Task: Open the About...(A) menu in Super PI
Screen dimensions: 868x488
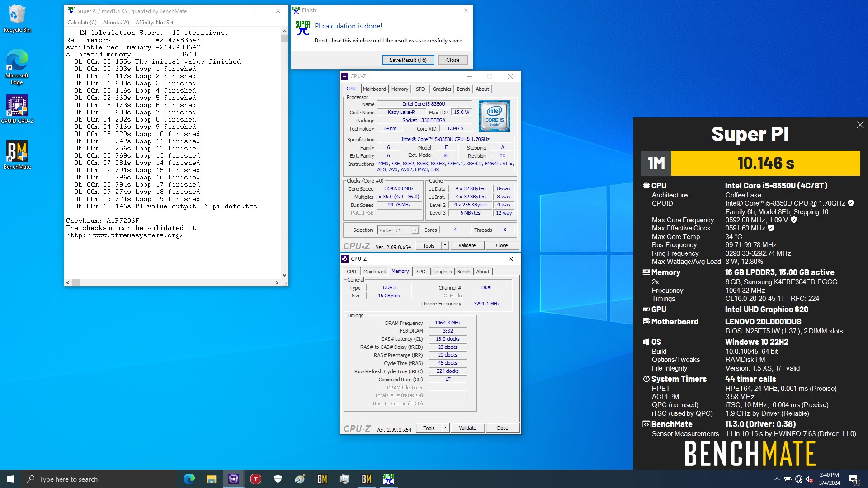Action: coord(116,23)
